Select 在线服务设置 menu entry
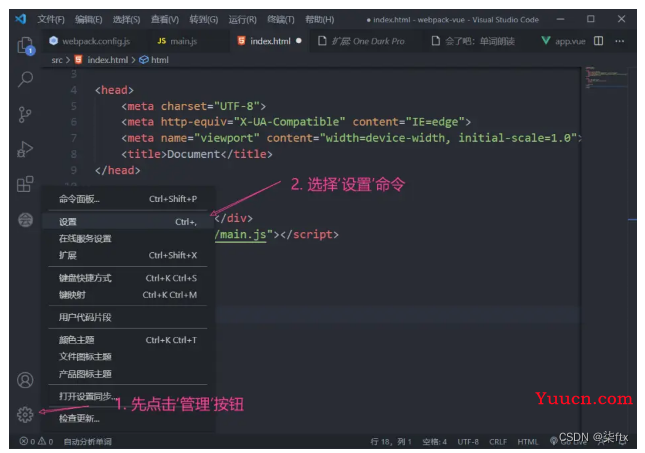This screenshot has height=453, width=645. pos(128,239)
